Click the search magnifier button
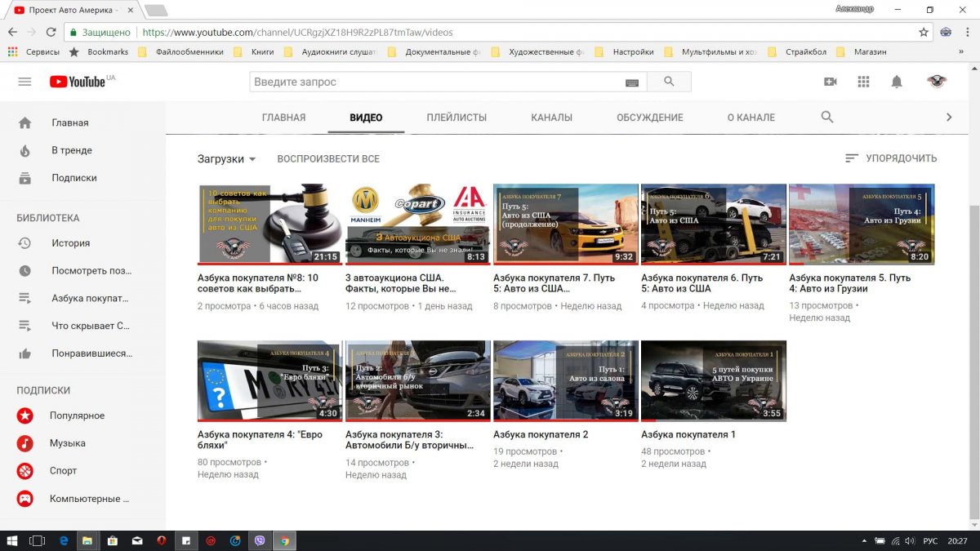The height and width of the screenshot is (551, 980). pos(669,82)
